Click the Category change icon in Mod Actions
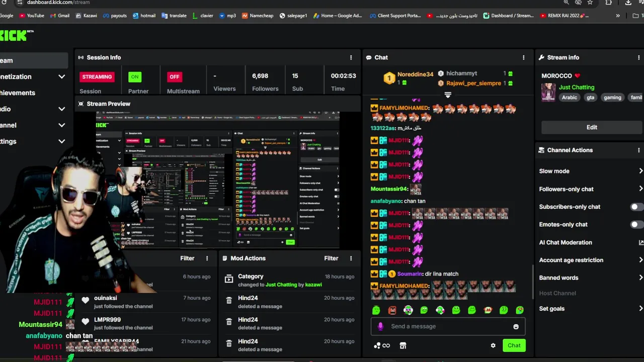 point(229,279)
